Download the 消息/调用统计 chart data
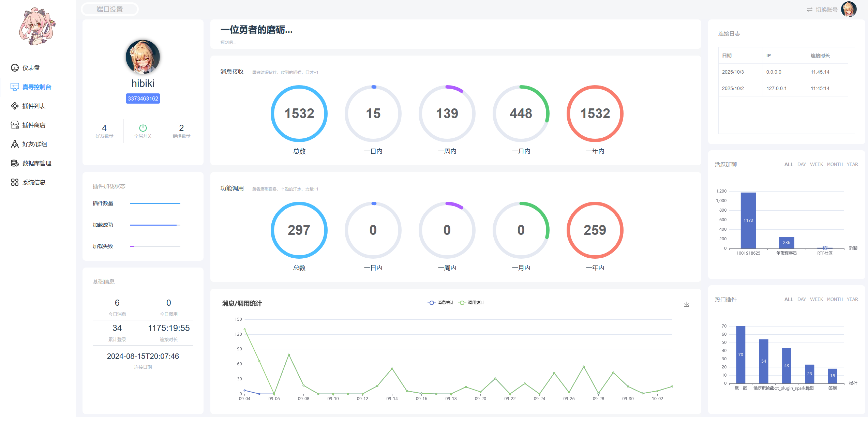This screenshot has height=425, width=868. (x=686, y=304)
